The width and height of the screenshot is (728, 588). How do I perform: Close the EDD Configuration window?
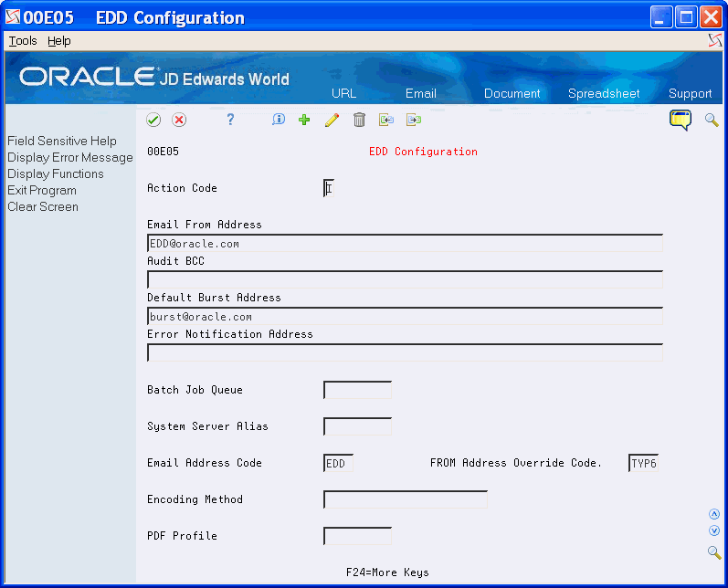[x=711, y=17]
